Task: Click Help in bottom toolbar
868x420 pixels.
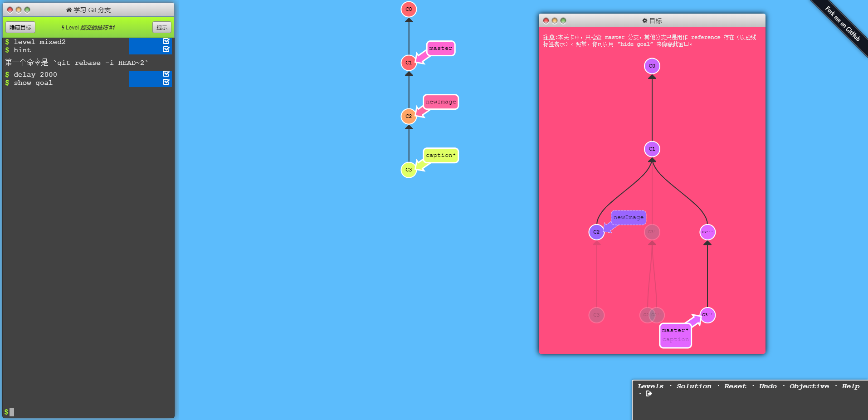Action: coord(850,386)
